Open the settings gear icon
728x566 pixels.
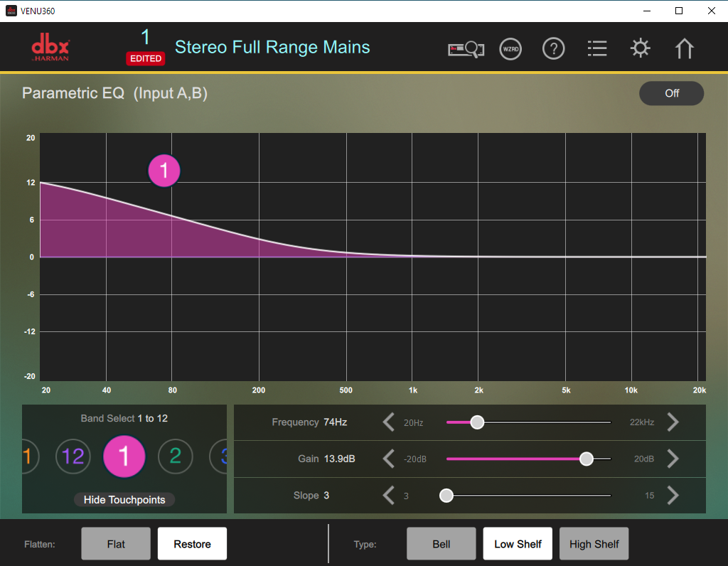click(641, 49)
